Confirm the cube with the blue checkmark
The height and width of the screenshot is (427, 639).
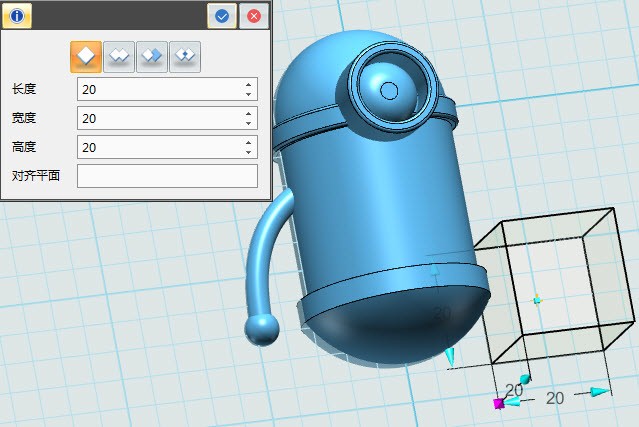click(222, 16)
